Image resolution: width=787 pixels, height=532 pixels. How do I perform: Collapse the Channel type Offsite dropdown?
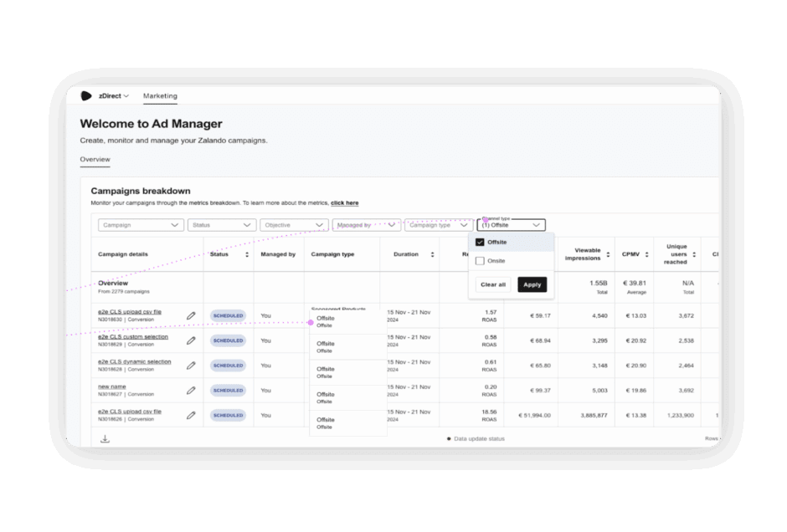(x=511, y=225)
